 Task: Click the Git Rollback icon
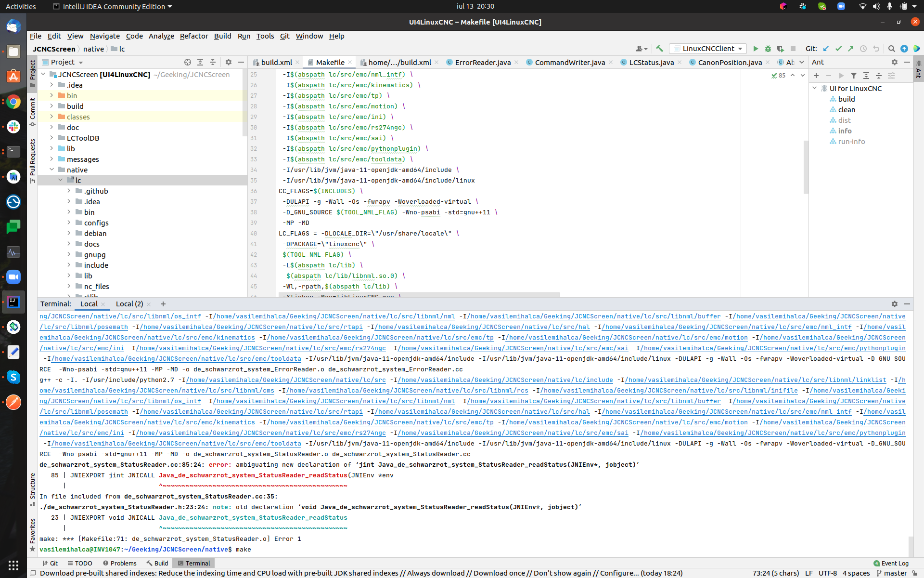876,49
